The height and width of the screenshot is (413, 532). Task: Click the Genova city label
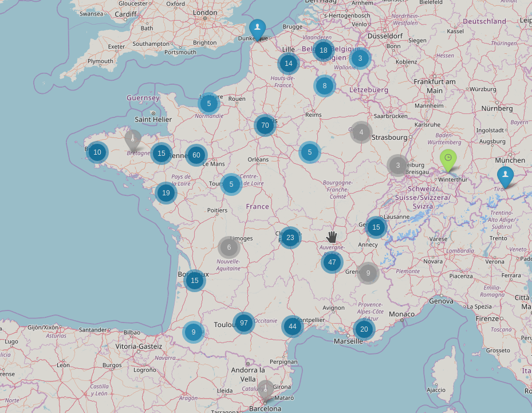click(441, 301)
